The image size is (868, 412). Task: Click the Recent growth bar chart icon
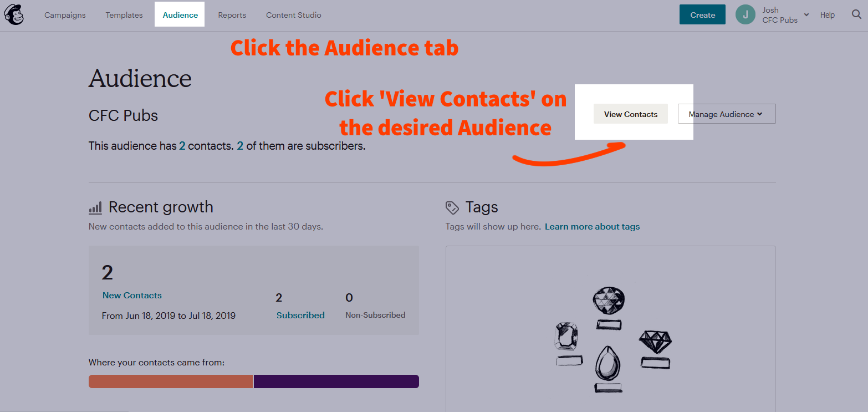point(95,208)
